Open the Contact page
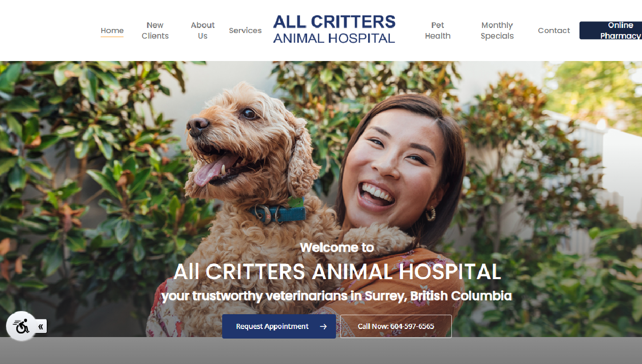This screenshot has width=642, height=364. coord(554,31)
